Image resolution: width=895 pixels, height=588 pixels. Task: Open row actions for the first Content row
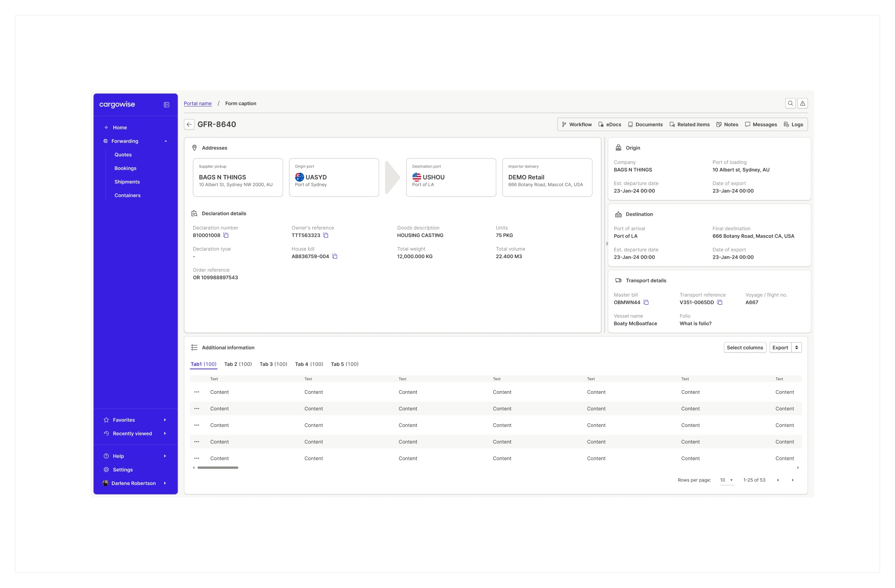pyautogui.click(x=196, y=392)
